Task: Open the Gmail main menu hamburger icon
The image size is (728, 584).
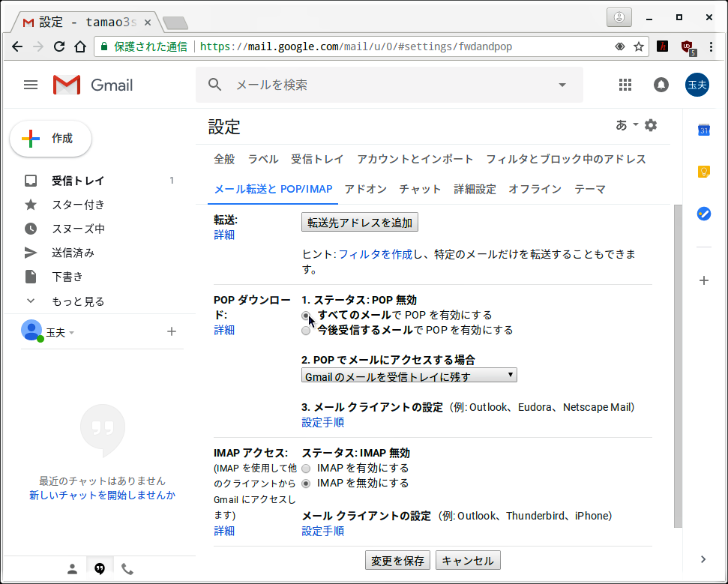Action: (x=31, y=85)
